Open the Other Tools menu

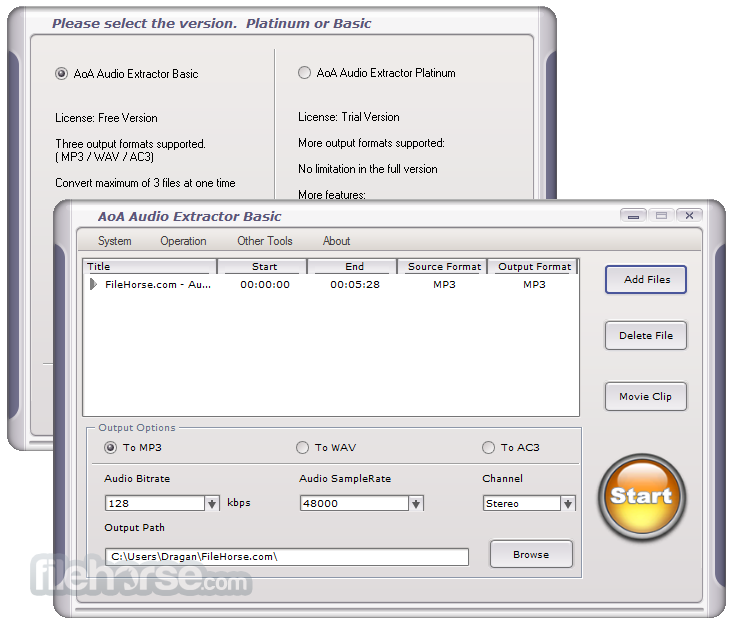click(x=265, y=241)
